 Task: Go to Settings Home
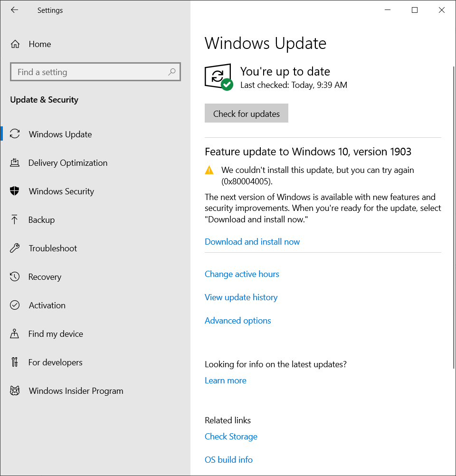95,44
